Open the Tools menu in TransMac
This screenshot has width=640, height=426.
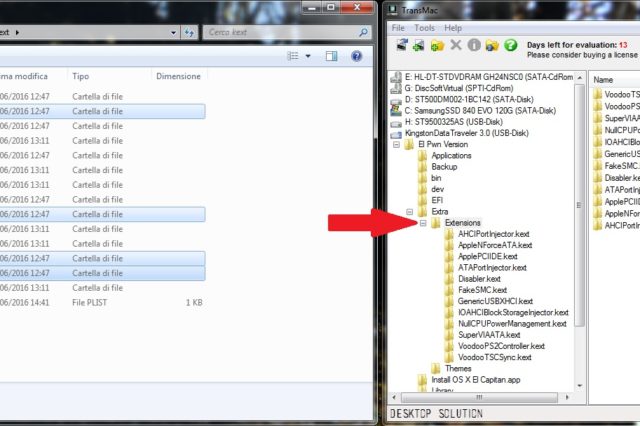point(424,28)
